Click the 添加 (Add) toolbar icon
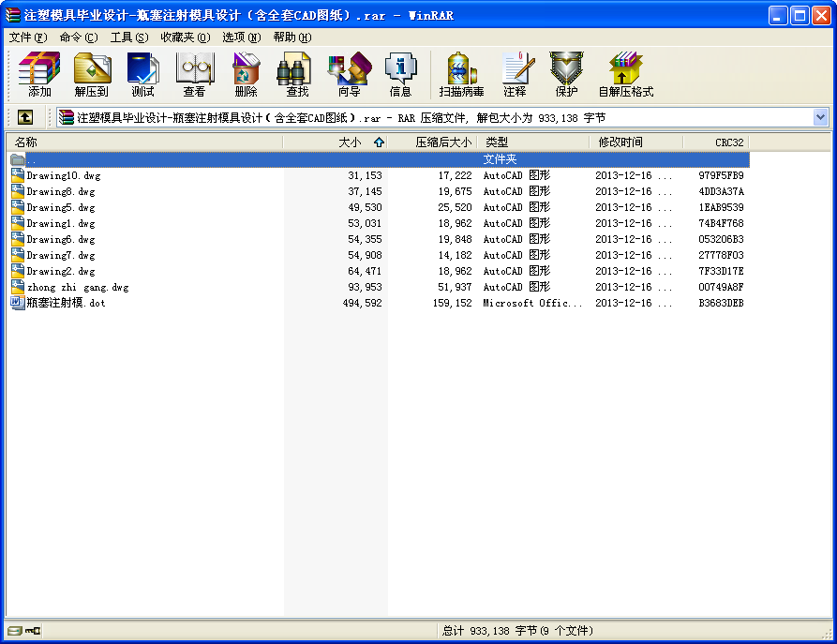Screen dimensions: 837x644 39,75
